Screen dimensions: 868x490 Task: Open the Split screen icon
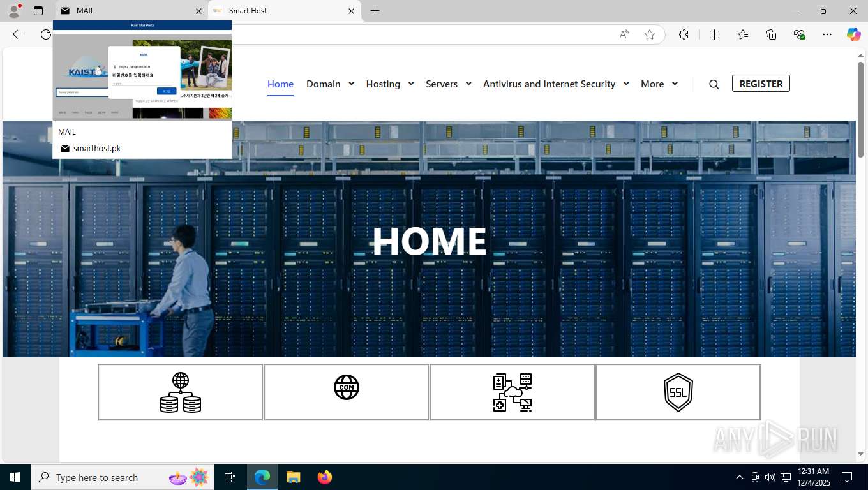pyautogui.click(x=714, y=34)
